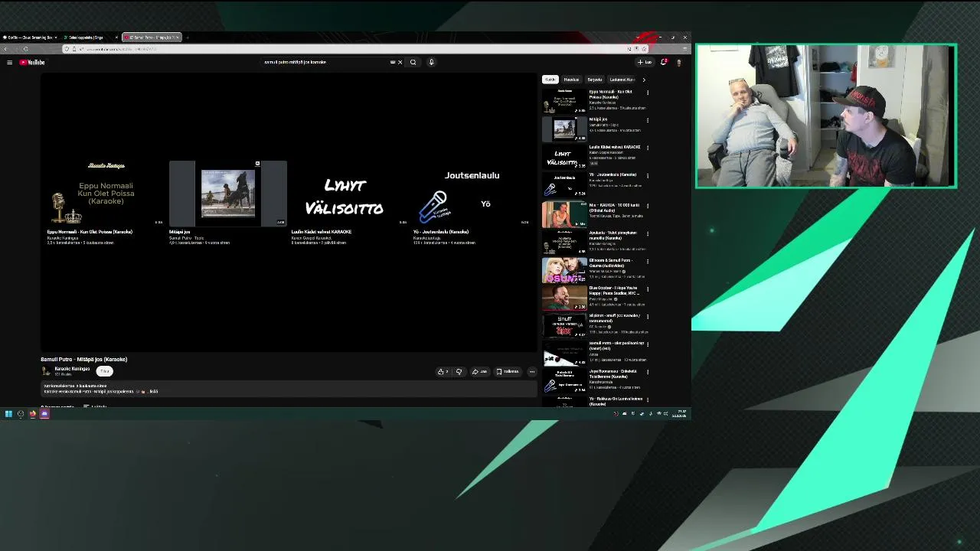Image resolution: width=980 pixels, height=551 pixels.
Task: Open options for the Smurf karaoke video
Action: pos(648,316)
